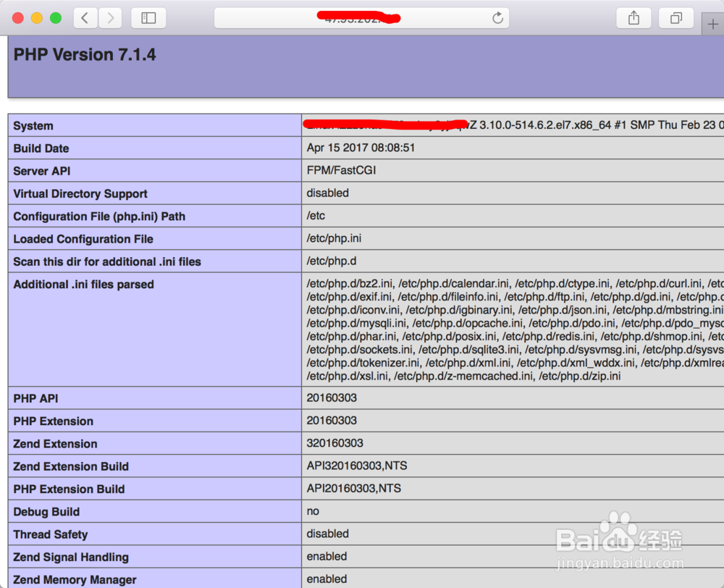Select the PHP Version 7.1.4 heading
724x588 pixels.
(85, 54)
